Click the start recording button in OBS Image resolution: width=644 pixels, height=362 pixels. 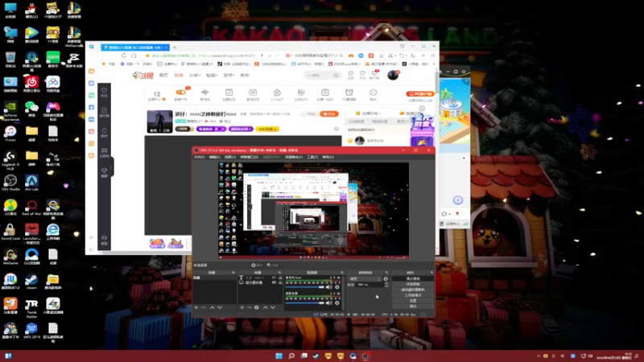(x=413, y=284)
